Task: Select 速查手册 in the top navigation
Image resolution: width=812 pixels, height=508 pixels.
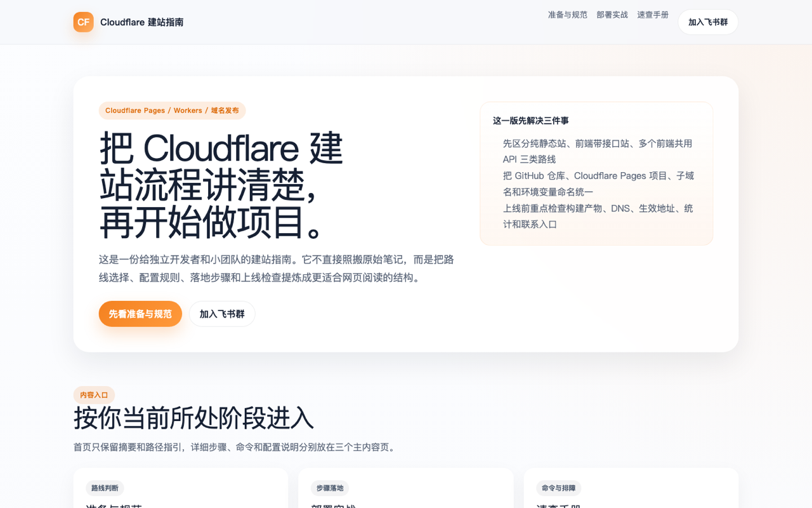Action: (x=653, y=15)
